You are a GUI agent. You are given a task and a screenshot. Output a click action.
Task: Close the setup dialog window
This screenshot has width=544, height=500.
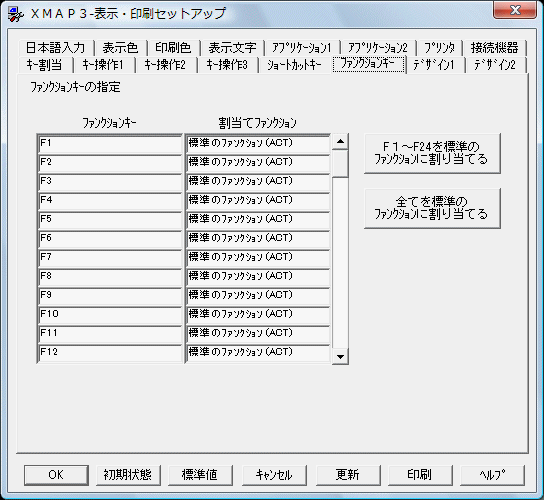[515, 10]
